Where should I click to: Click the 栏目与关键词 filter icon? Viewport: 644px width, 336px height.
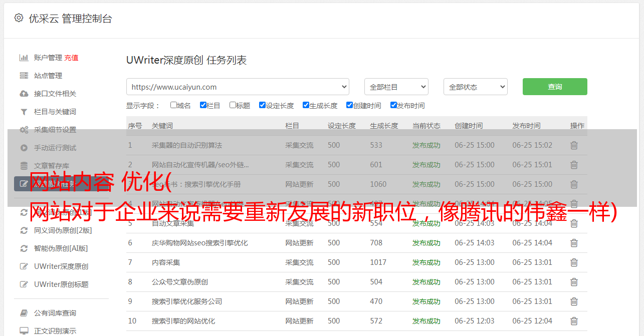pos(24,112)
